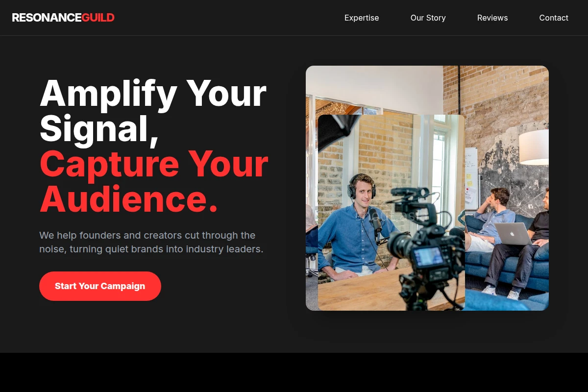Click the red 'Capture Your' heading line
Screen dimensions: 588x392
coord(154,164)
